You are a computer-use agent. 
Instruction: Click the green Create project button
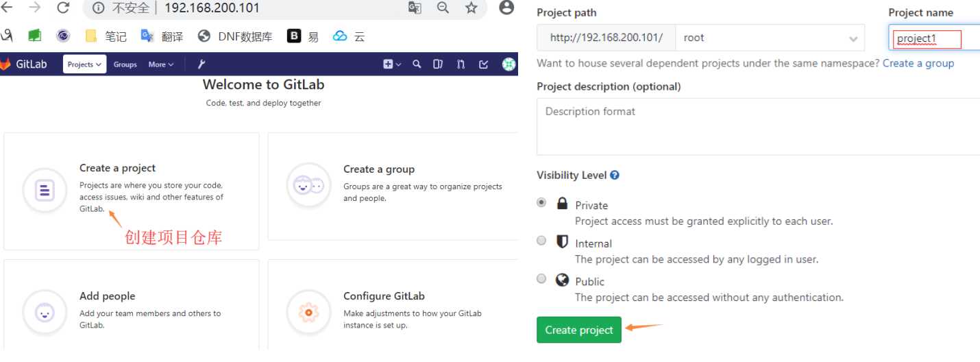(579, 330)
